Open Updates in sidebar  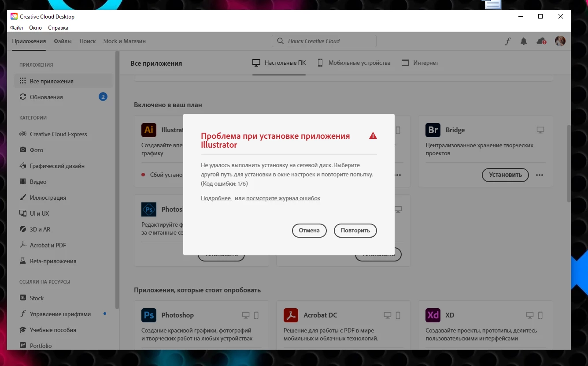[x=63, y=97]
